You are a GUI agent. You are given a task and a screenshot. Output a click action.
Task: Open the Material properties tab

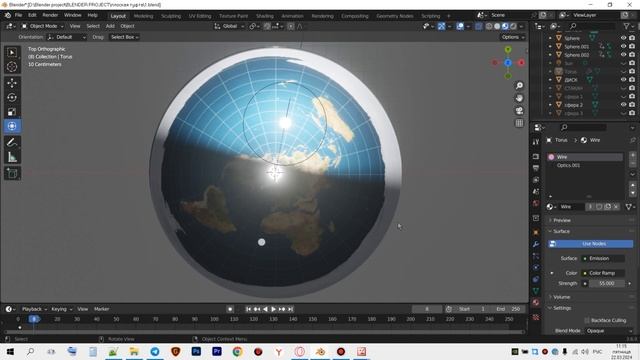pos(536,302)
